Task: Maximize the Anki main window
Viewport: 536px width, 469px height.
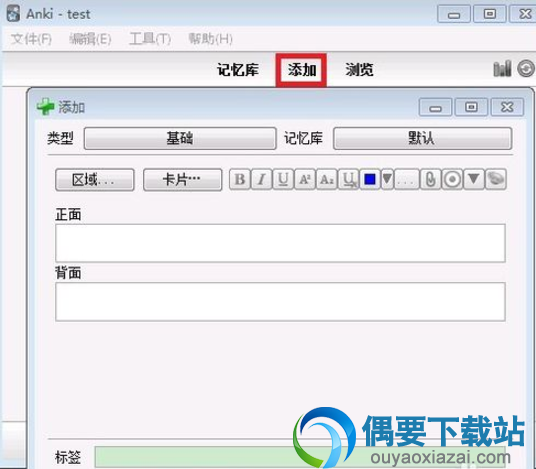Action: (490, 14)
